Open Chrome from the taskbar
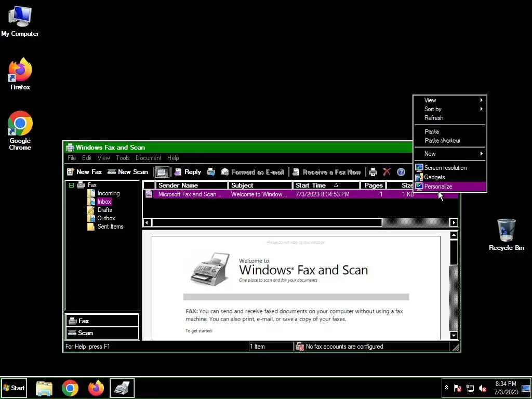This screenshot has width=532, height=399. pyautogui.click(x=70, y=388)
